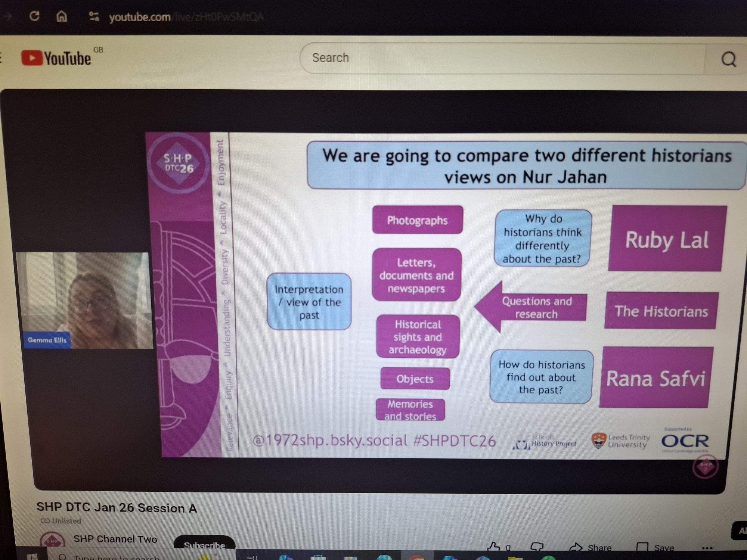Click the search magnifier button
The width and height of the screenshot is (747, 560).
click(x=728, y=59)
